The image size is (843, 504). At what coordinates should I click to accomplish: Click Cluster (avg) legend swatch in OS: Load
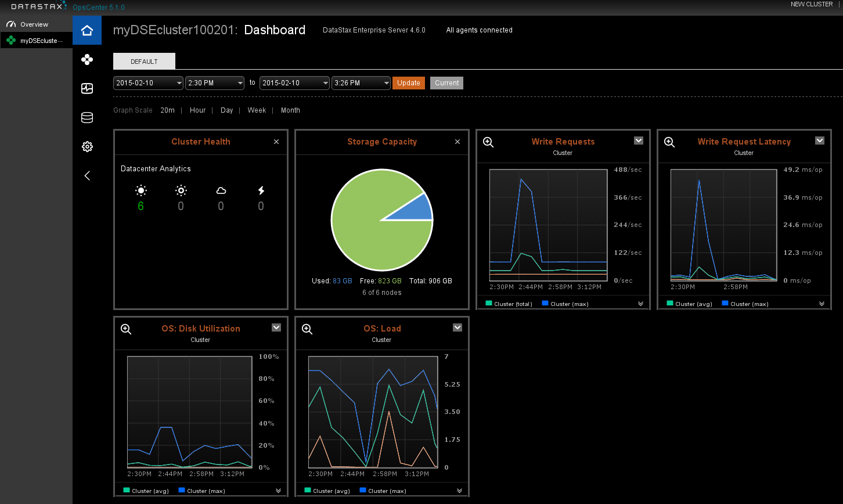[x=308, y=490]
